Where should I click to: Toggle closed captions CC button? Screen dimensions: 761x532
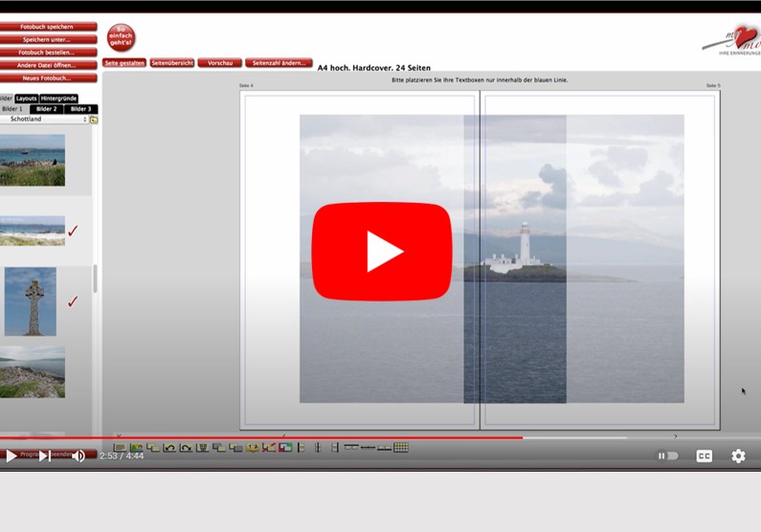coord(704,456)
